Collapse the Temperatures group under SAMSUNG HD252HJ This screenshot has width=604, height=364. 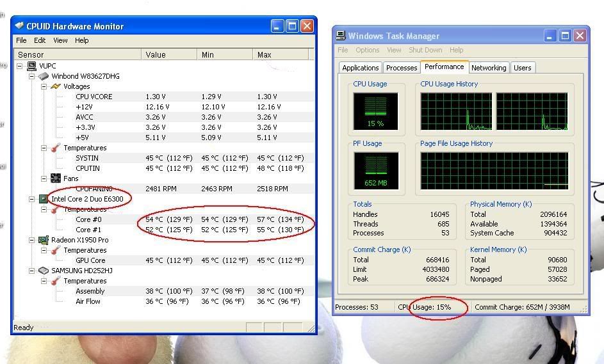(x=44, y=281)
